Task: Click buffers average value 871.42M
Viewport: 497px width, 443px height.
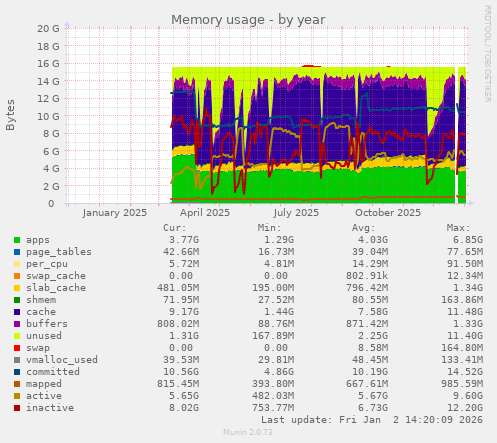Action: coord(367,324)
